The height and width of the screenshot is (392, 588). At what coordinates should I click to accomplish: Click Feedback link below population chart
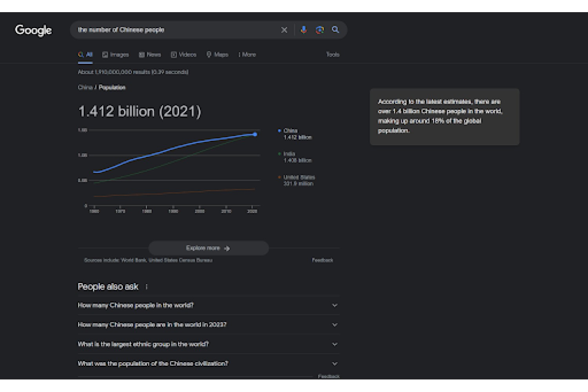(x=323, y=260)
